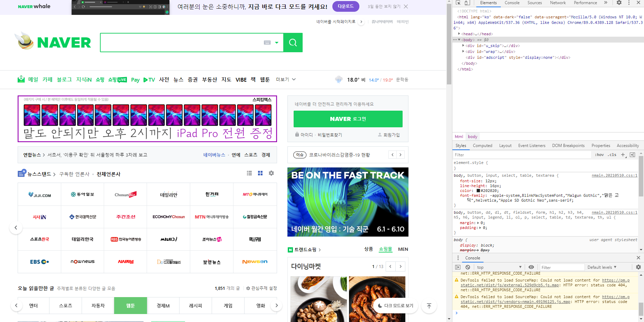Viewport: 644px width, 322px height.
Task: Open 관심주제 설정 gear settings
Action: click(x=261, y=288)
